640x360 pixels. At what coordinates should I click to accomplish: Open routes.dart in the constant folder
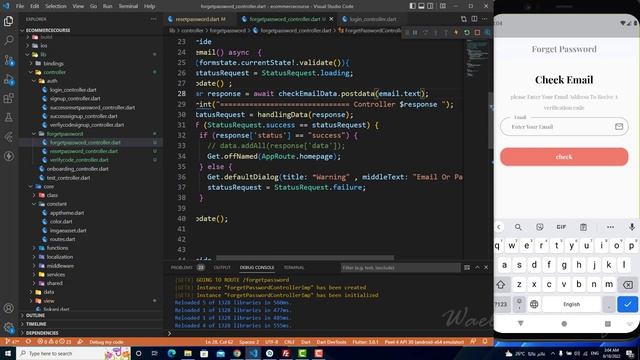[x=62, y=239]
